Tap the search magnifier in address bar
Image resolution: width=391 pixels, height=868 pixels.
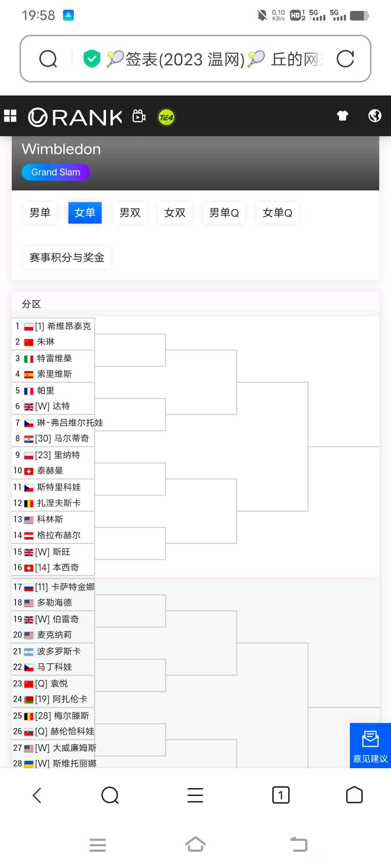[48, 59]
